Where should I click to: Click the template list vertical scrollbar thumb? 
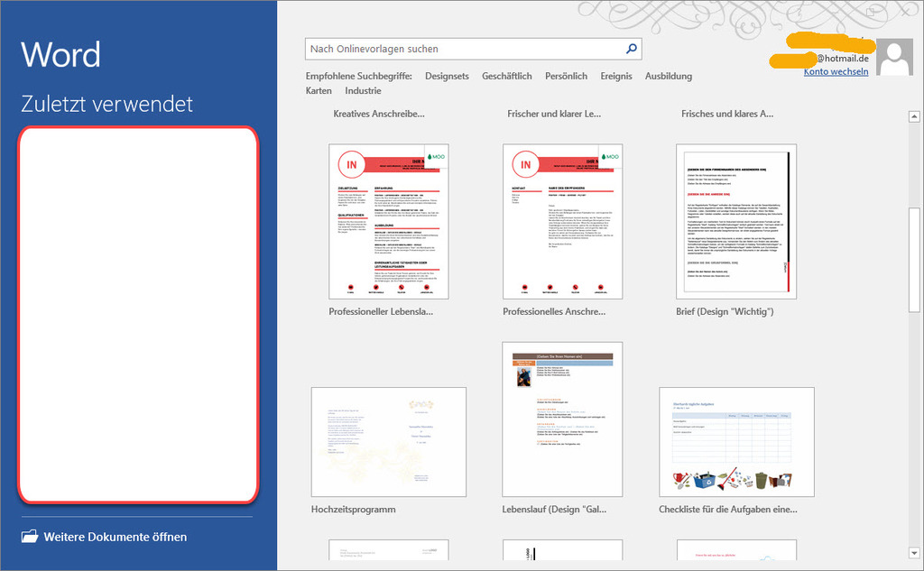(x=914, y=259)
